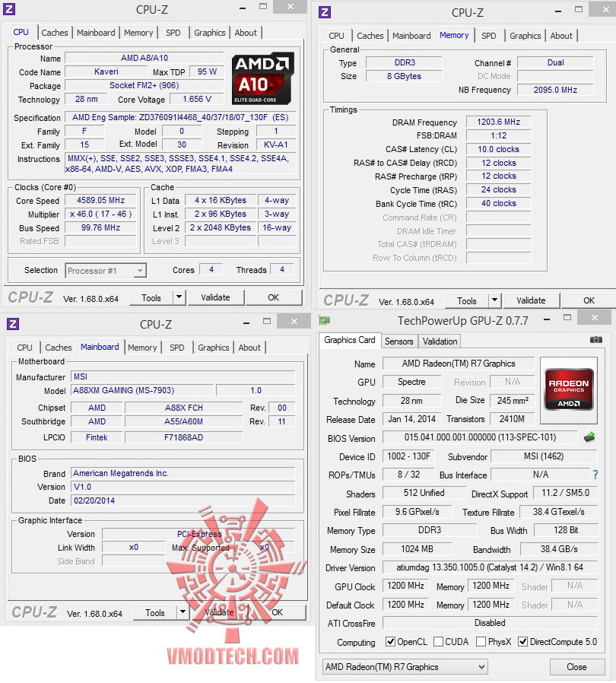This screenshot has height=683, width=616.
Task: Click Validate in Memory CPU-Z window
Action: [x=531, y=300]
